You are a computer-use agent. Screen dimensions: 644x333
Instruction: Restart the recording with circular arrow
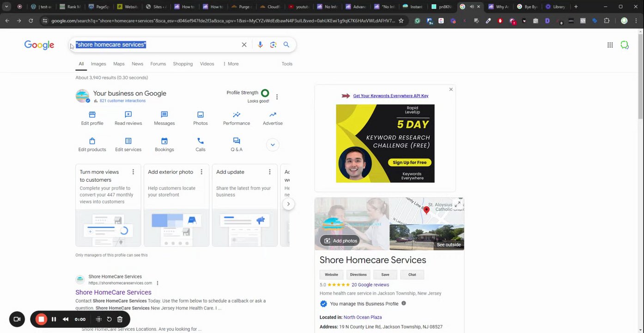tap(109, 319)
